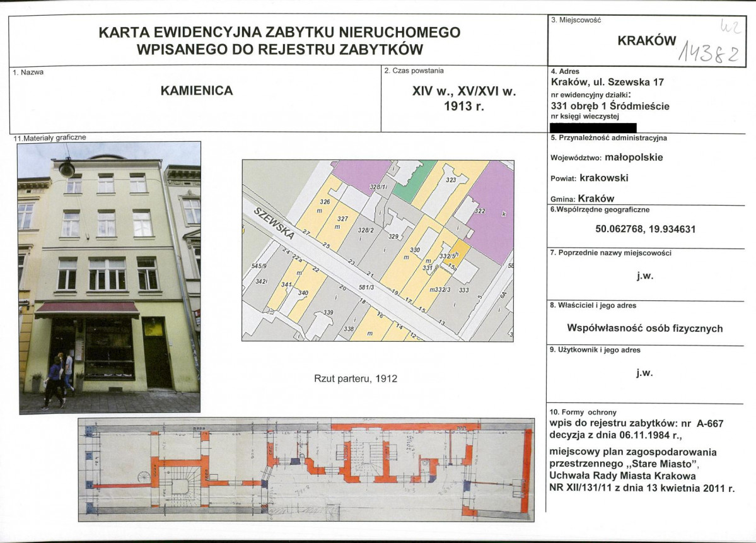Select coordinates '50.062768, 19.934631'
756x543 pixels.
point(646,229)
